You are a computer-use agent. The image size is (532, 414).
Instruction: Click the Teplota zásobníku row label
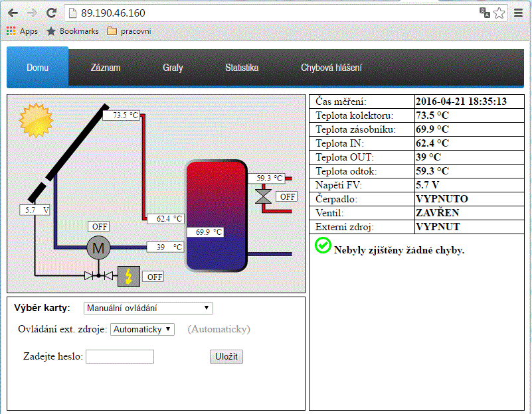click(x=355, y=129)
